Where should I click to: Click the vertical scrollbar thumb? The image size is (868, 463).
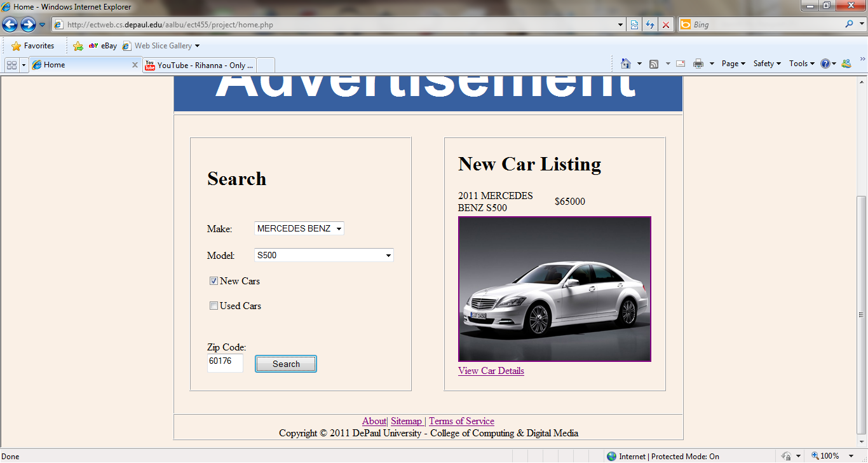tap(862, 315)
